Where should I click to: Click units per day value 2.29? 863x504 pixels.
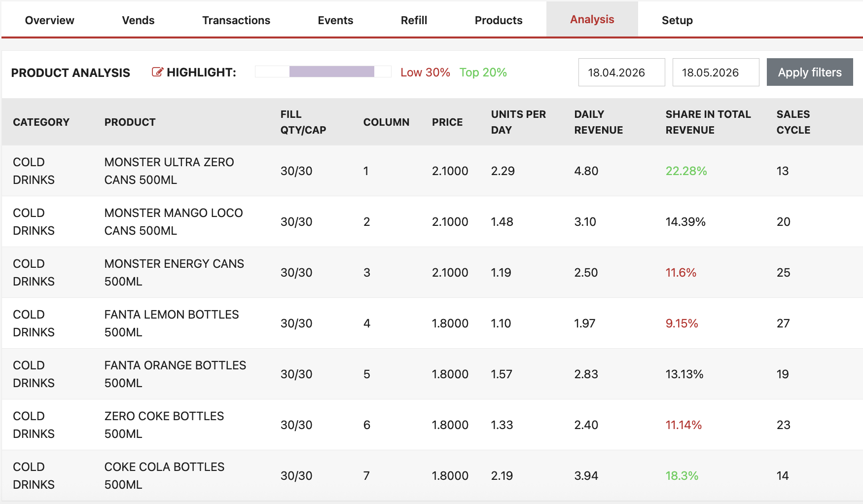[503, 171]
